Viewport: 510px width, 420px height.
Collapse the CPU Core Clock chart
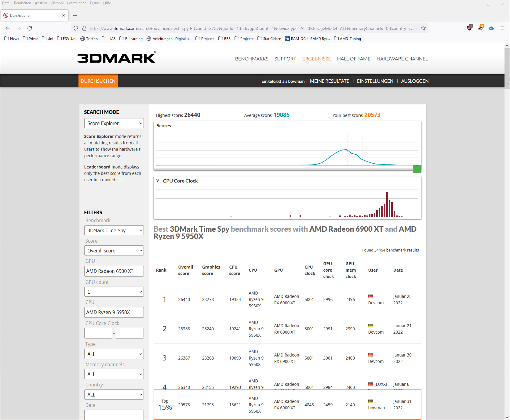158,181
